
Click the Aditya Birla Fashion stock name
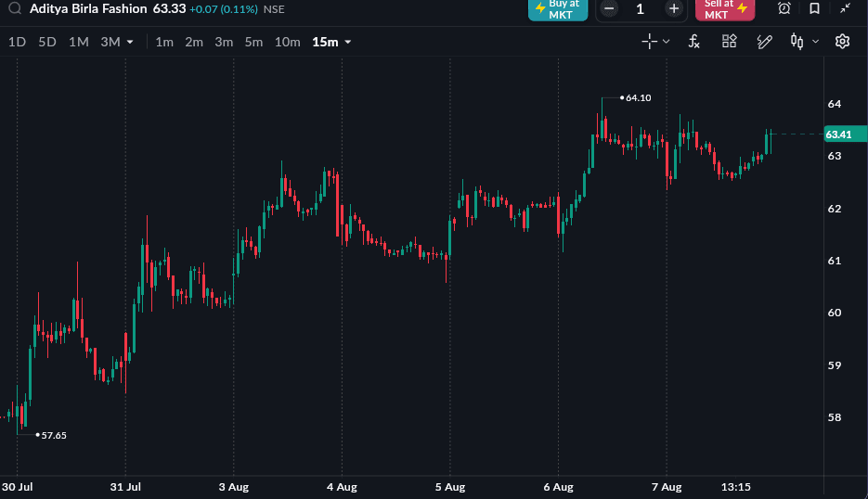tap(88, 9)
